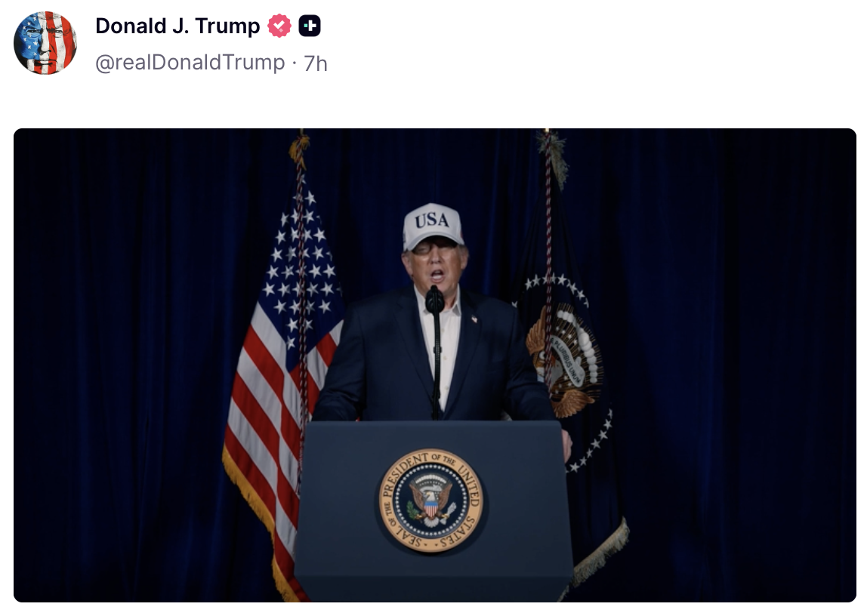Click the dark blue podium top edge
The height and width of the screenshot is (616, 867).
click(x=433, y=424)
